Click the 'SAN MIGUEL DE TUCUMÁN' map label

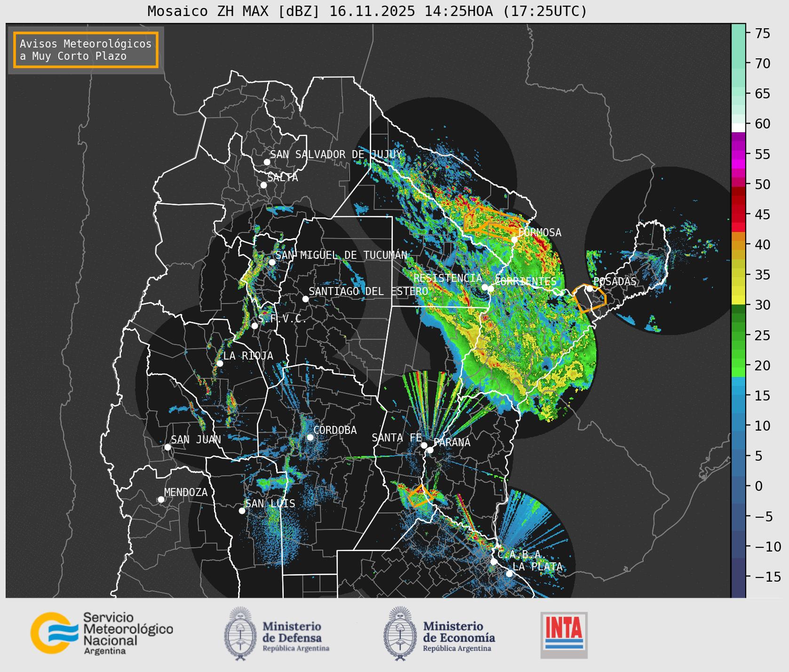pos(342,255)
